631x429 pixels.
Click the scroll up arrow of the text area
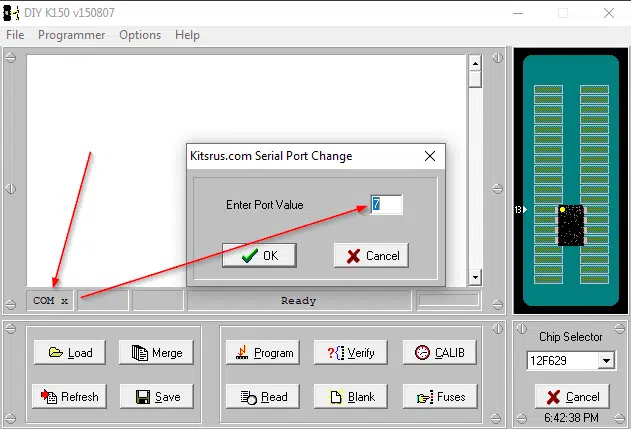[475, 63]
